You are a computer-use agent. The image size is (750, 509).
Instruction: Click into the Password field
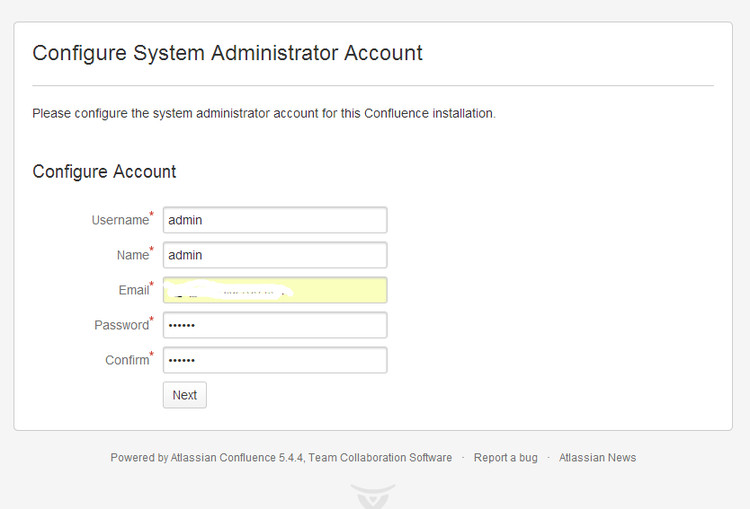[x=275, y=325]
